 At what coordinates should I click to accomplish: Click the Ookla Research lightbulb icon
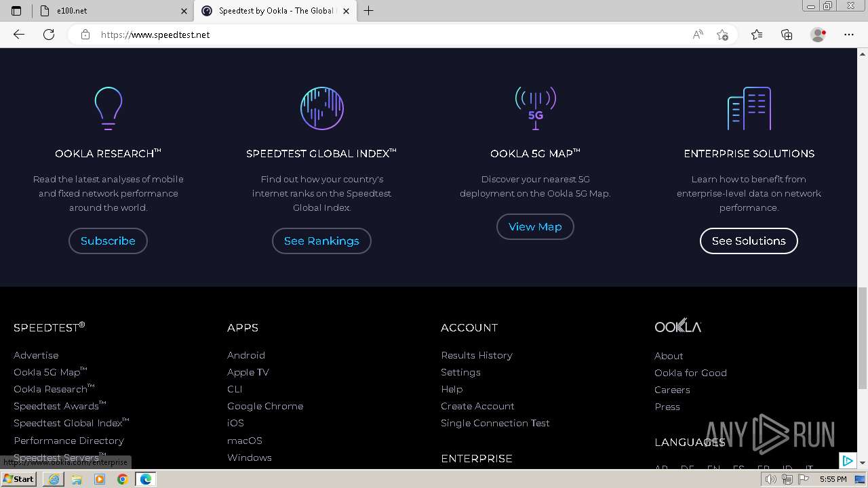click(108, 108)
